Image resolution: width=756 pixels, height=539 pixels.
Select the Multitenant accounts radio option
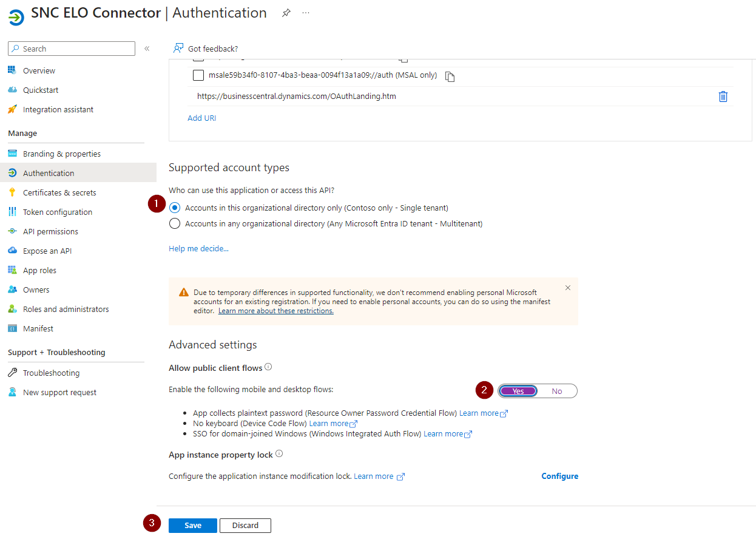pos(175,223)
